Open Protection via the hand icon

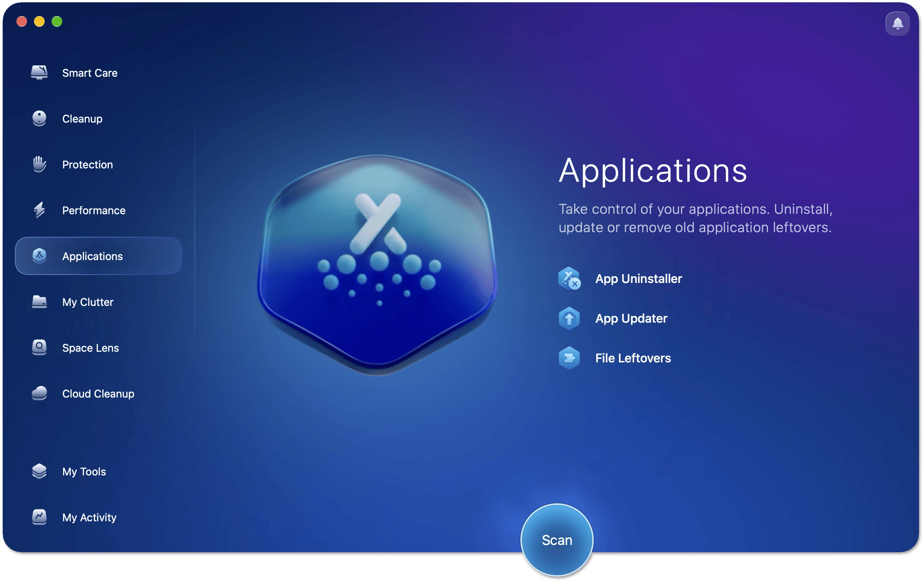(x=39, y=164)
